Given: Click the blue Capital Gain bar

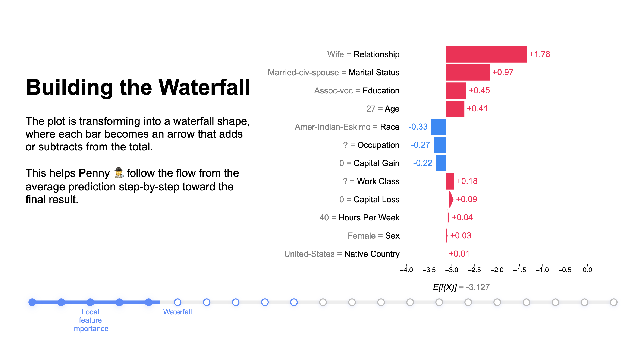Looking at the screenshot, I should click(x=440, y=163).
